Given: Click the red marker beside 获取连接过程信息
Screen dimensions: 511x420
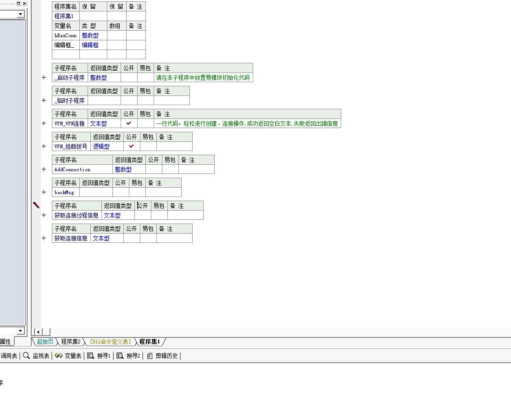Looking at the screenshot, I should tap(37, 206).
